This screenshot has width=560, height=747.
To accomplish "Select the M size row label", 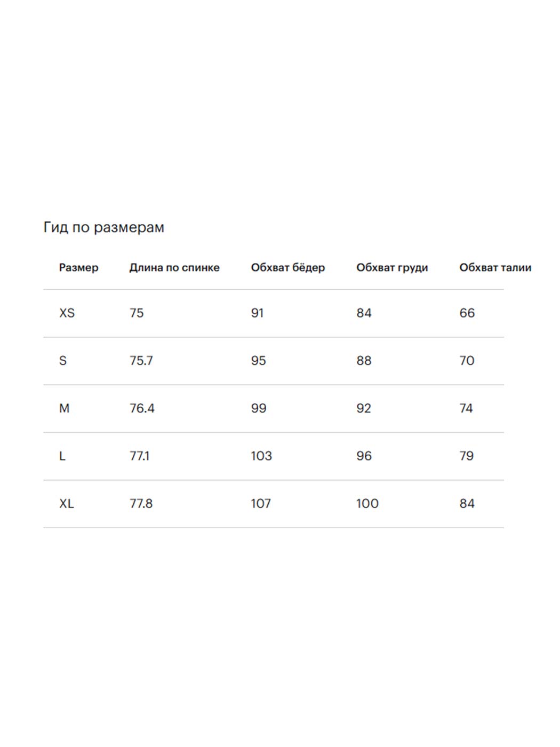I will (x=64, y=409).
